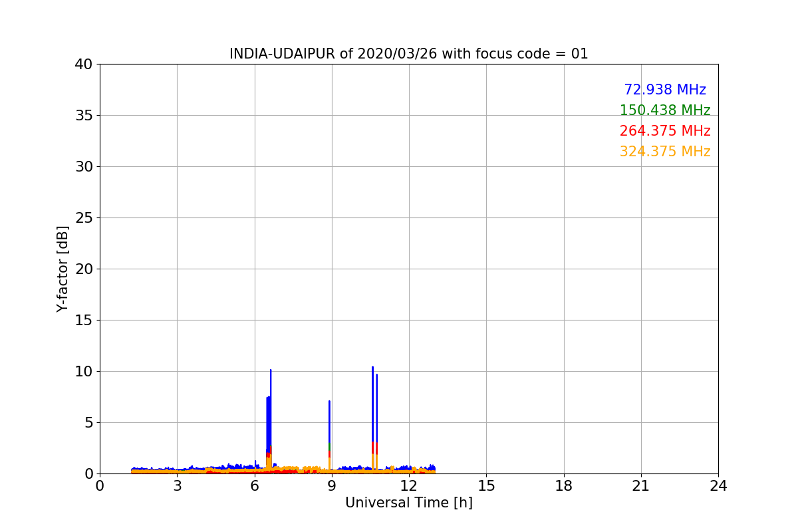Screen dimensions: 798x532
Task: Click the y-axis tick label 30
Action: coord(84,167)
